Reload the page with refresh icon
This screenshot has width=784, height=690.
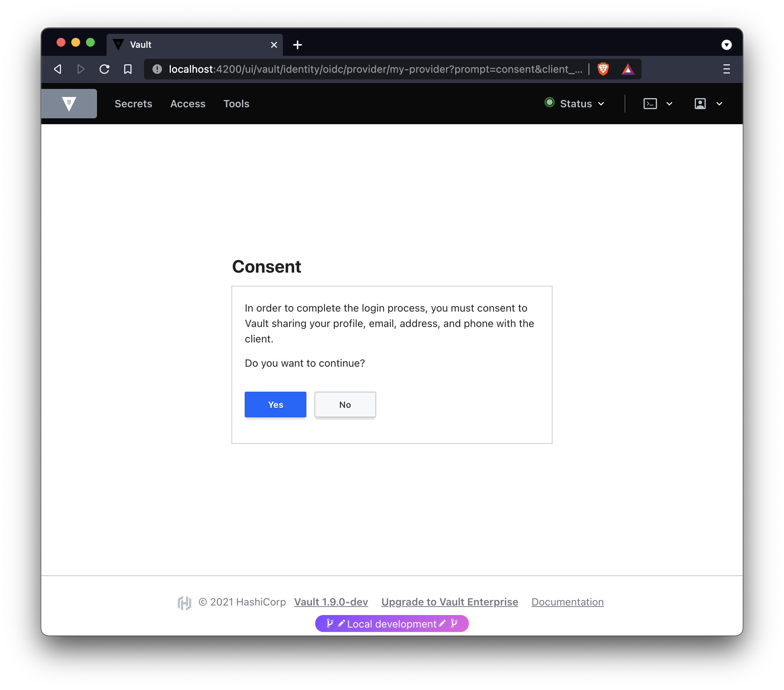104,69
